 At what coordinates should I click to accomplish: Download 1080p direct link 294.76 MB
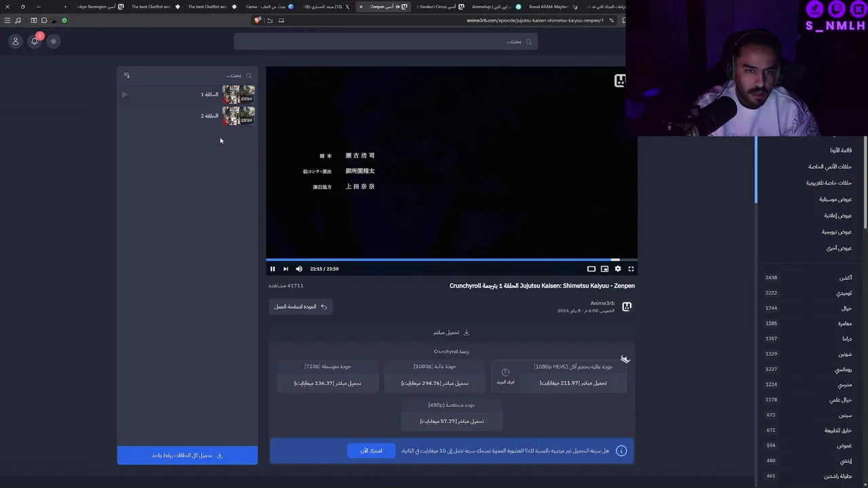435,383
